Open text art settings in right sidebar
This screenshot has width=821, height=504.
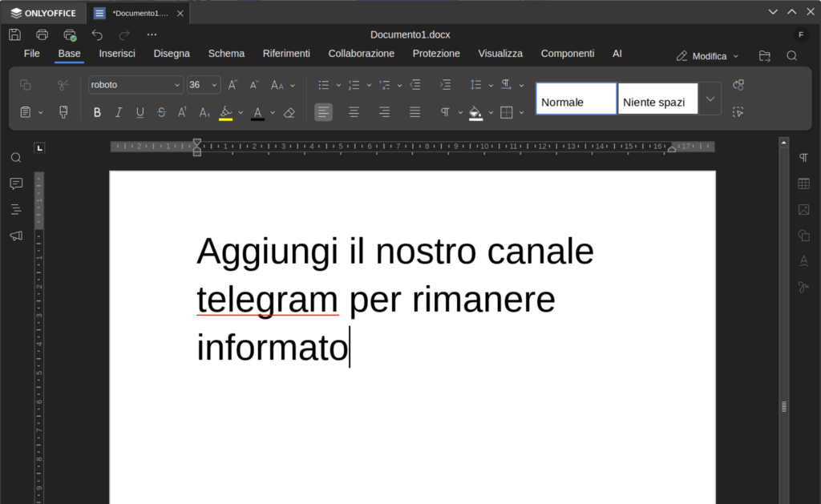[x=803, y=260]
